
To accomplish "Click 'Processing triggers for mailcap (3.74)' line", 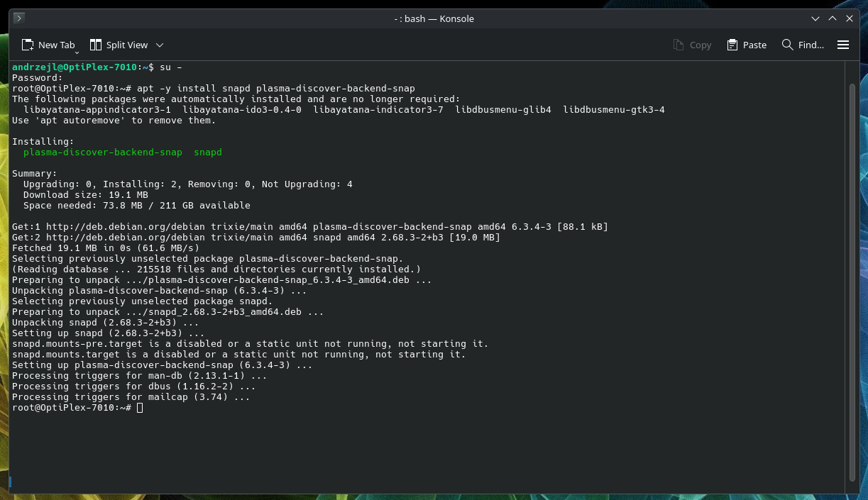I will pyautogui.click(x=131, y=396).
